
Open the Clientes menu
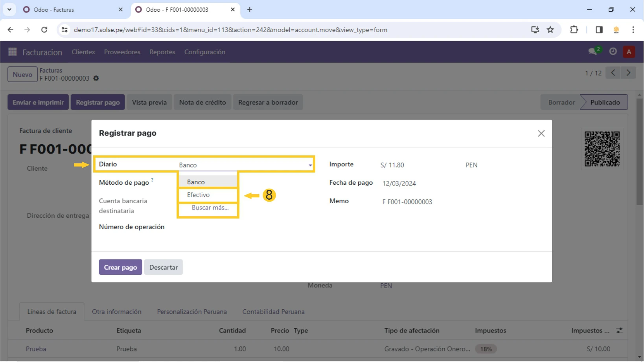tap(83, 52)
